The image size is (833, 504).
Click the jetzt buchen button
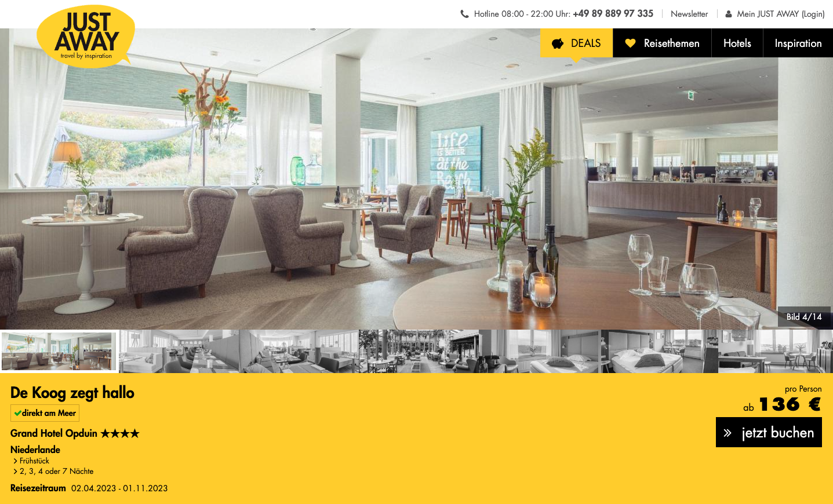769,432
